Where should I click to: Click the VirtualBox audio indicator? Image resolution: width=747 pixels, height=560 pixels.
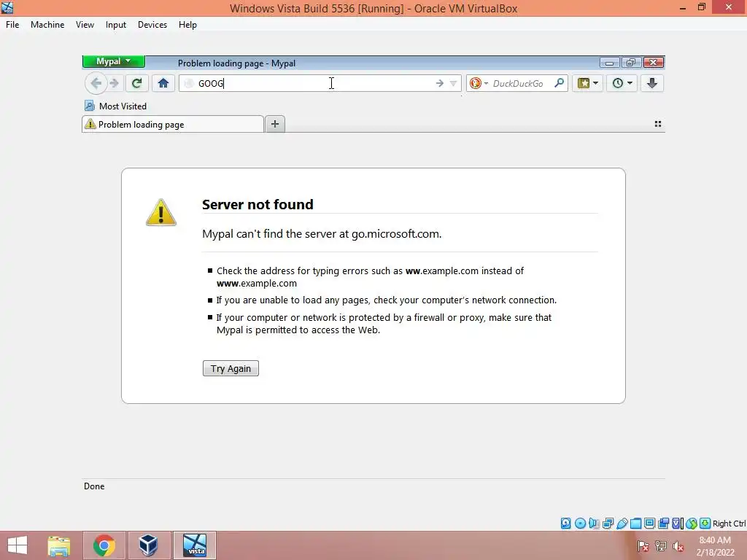(x=594, y=524)
